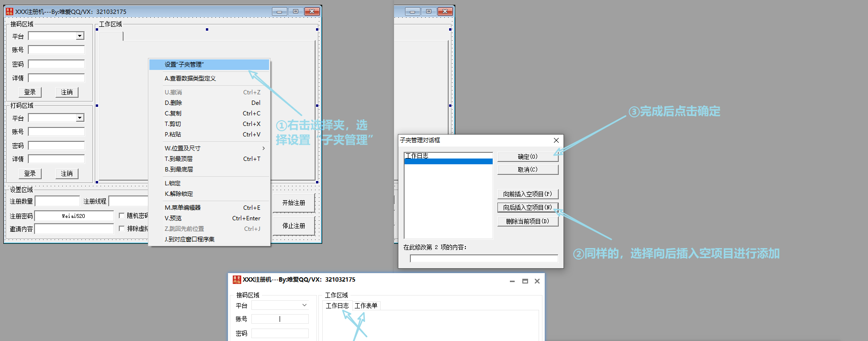
Task: Click the 删除当前项目(D) button
Action: 528,221
